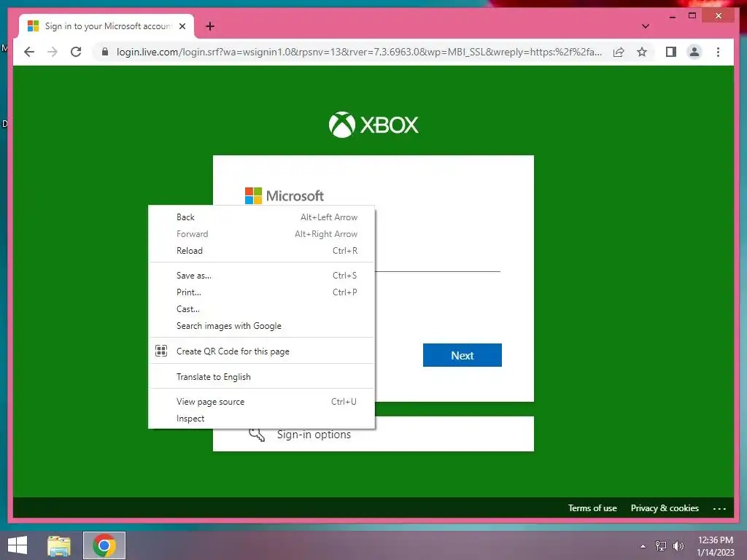The width and height of the screenshot is (747, 560).
Task: Click the reload page toolbar icon
Action: [76, 52]
